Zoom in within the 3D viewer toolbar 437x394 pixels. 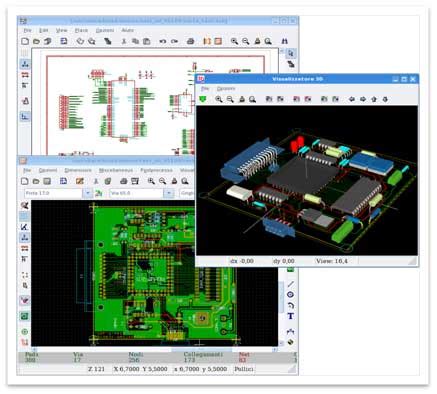pos(219,99)
